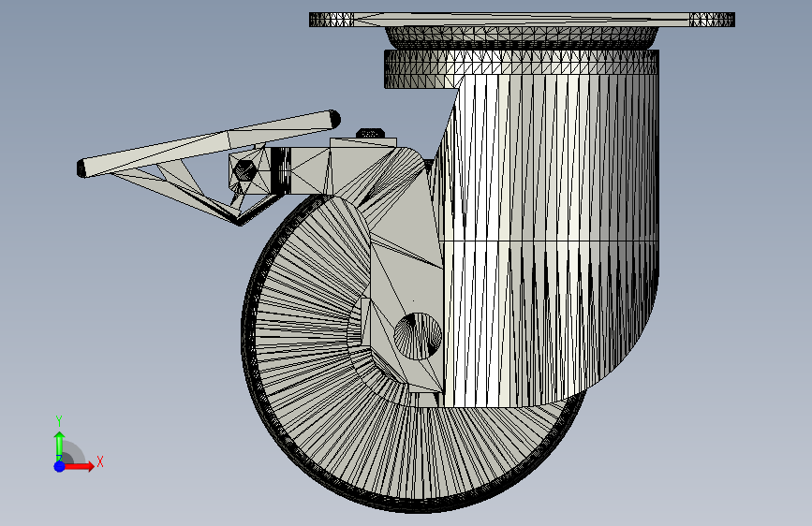Select the flat top mounting plate of caster

pos(522,20)
